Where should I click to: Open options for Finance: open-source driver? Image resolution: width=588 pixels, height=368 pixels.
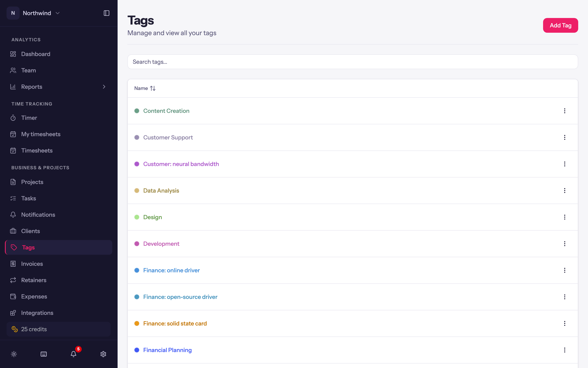(x=565, y=297)
